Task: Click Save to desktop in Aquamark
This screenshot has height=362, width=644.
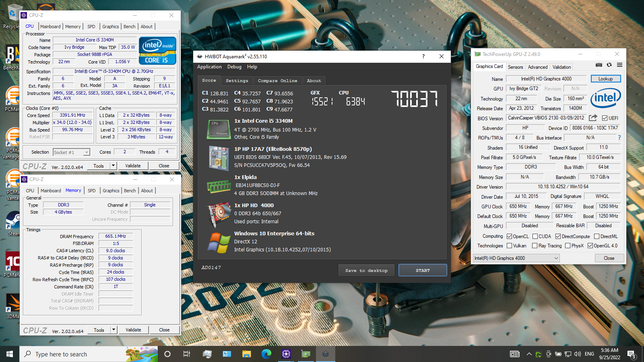Action: pos(366,270)
